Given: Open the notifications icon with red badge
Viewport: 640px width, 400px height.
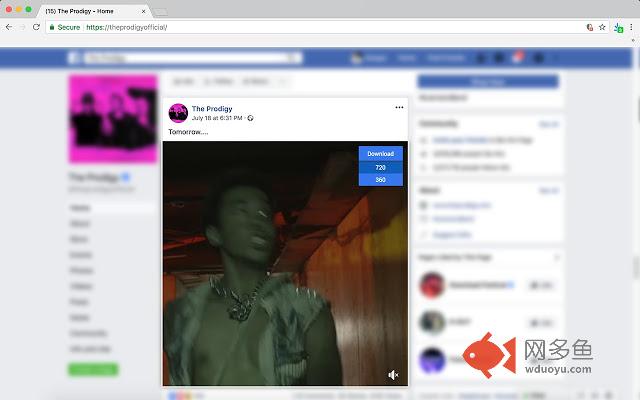Looking at the screenshot, I should 518,58.
